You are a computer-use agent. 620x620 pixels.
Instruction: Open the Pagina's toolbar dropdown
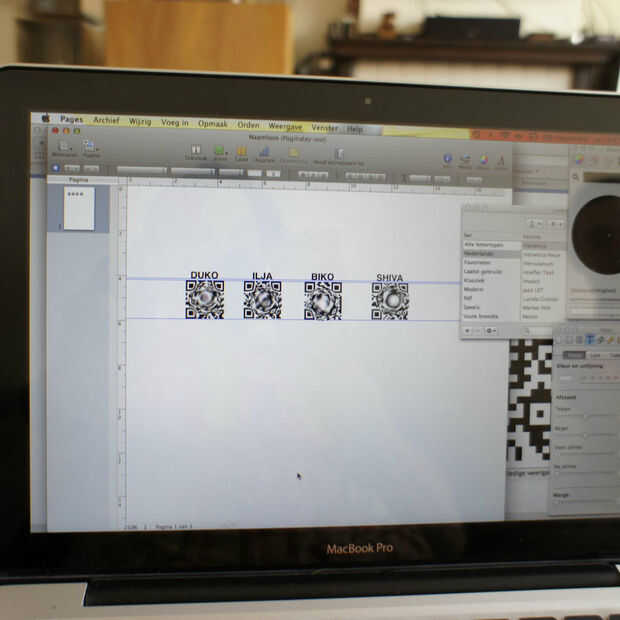(x=91, y=150)
